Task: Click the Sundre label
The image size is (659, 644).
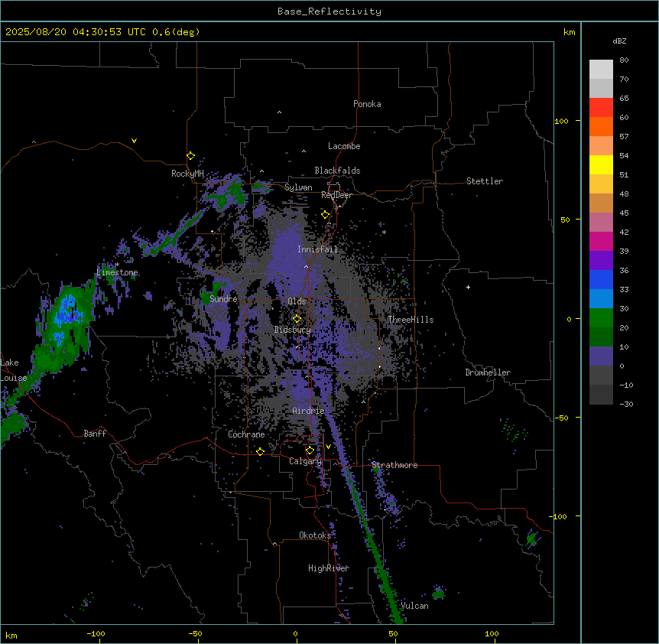Action: [x=223, y=299]
